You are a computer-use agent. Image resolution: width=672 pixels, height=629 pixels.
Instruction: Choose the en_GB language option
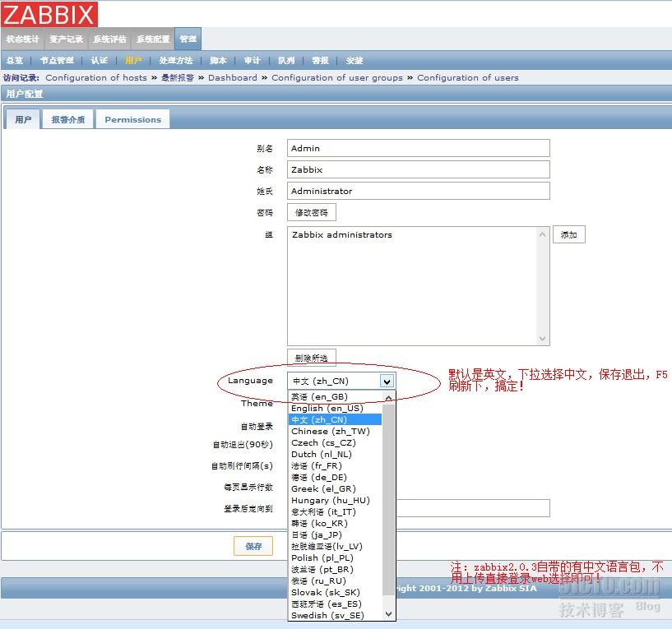point(335,397)
